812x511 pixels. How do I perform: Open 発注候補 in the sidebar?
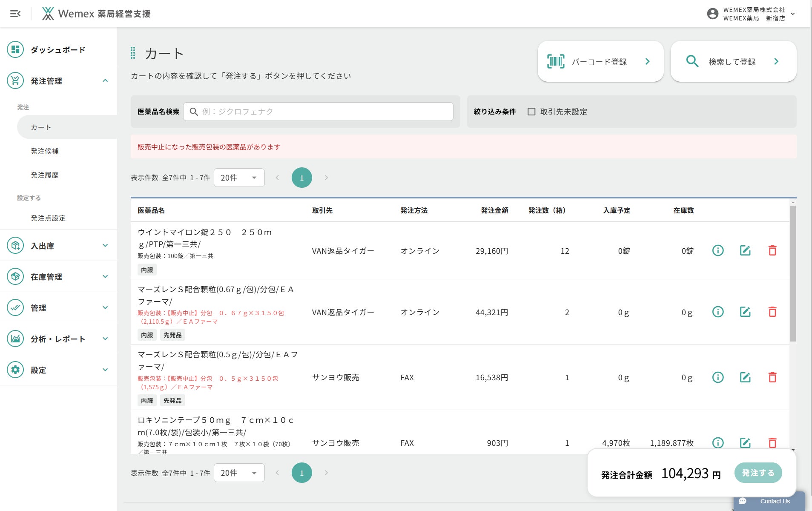(45, 151)
